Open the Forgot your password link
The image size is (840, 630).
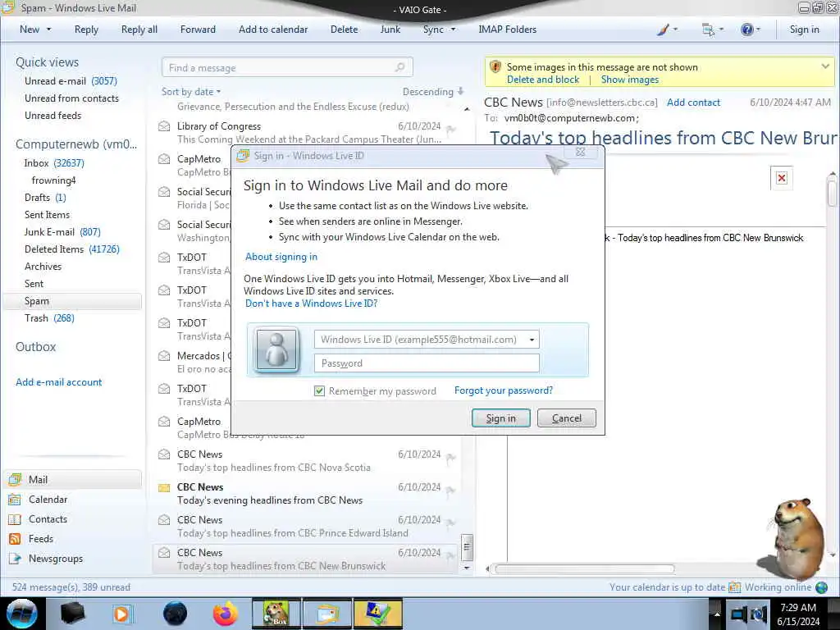pos(504,390)
